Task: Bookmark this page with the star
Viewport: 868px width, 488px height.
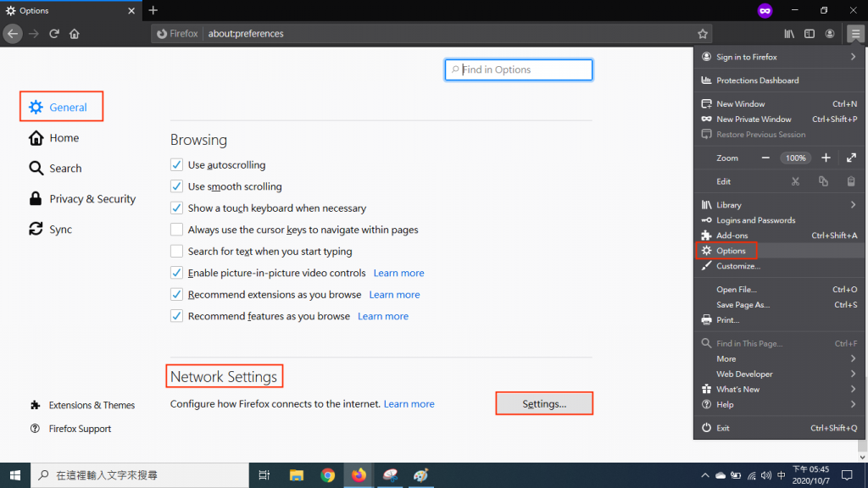Action: 703,34
